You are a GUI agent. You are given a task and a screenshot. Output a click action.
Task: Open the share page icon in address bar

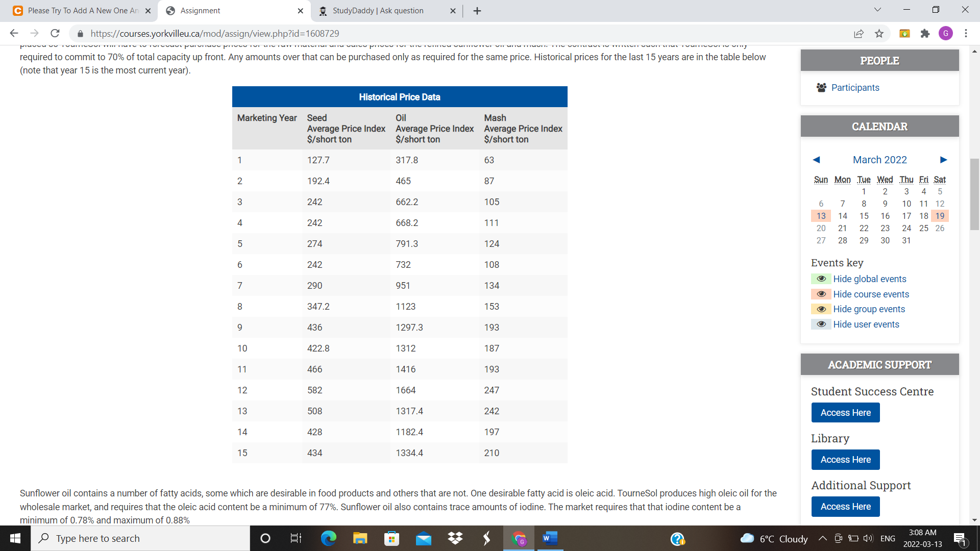click(x=859, y=33)
